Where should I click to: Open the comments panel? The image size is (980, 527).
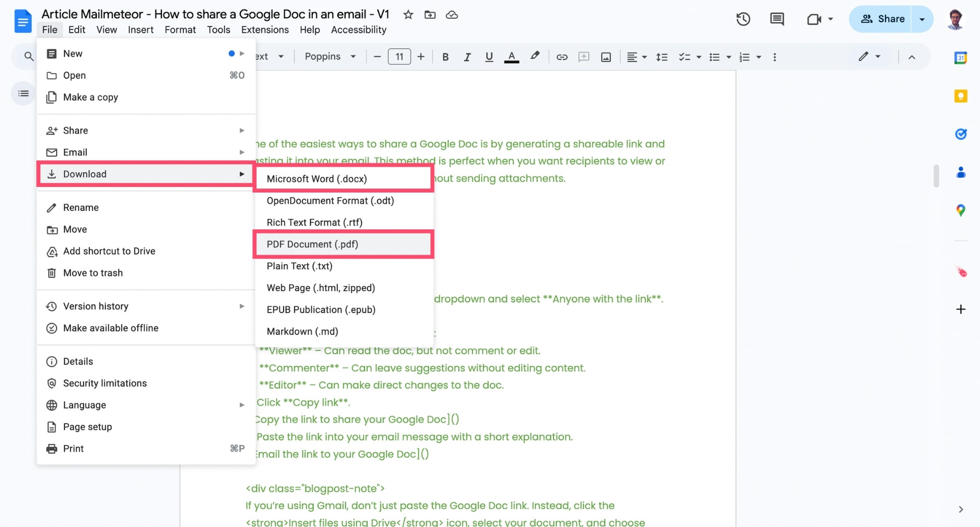[x=777, y=19]
